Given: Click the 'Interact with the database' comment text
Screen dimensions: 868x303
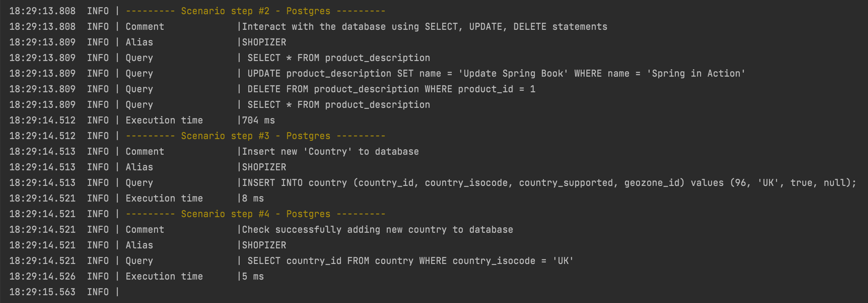Looking at the screenshot, I should click(425, 27).
